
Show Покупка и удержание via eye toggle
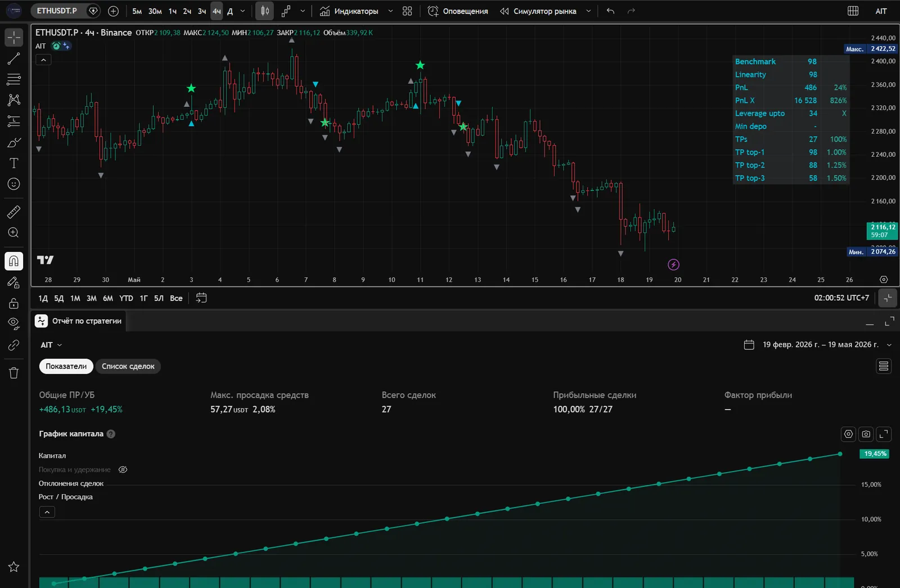pos(123,470)
